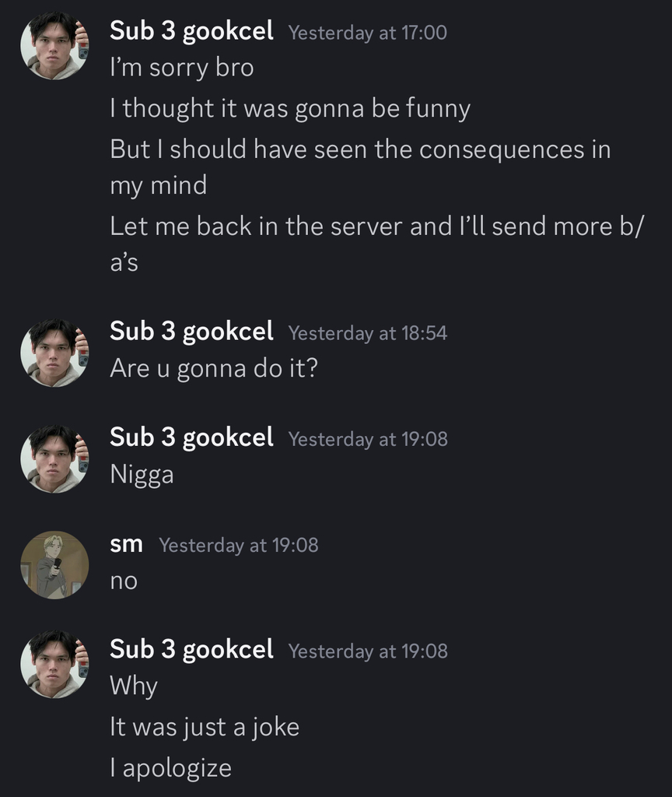Click the "I thought it was gonna be funny" message
The width and height of the screenshot is (672, 797).
(290, 108)
